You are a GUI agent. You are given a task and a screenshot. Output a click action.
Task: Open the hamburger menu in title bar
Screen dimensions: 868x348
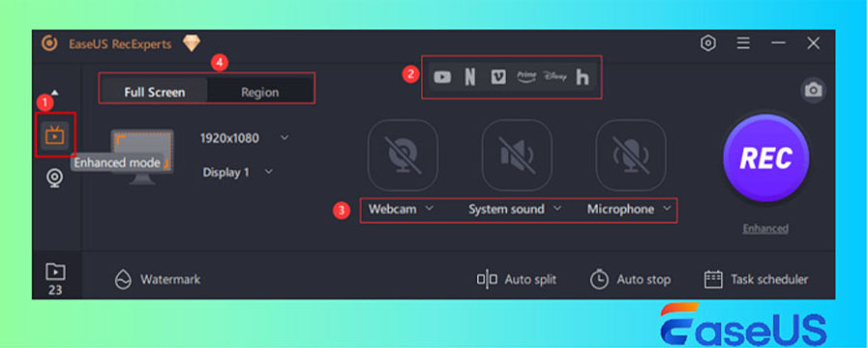(x=743, y=43)
